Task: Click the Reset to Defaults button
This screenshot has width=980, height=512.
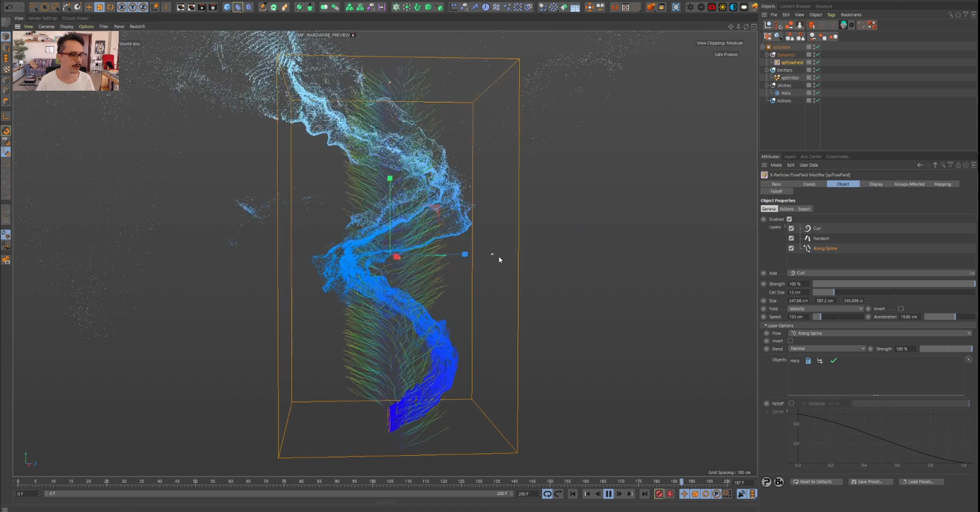Action: coord(817,482)
